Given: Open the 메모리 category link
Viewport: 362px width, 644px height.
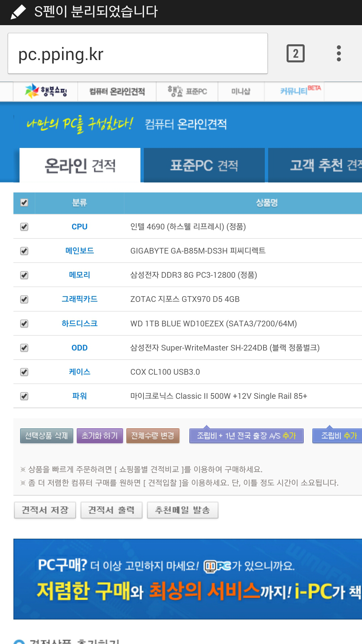Looking at the screenshot, I should click(79, 275).
